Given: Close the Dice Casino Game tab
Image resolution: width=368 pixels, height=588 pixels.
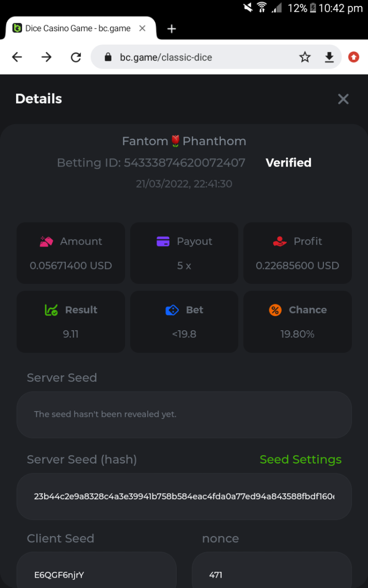Looking at the screenshot, I should click(142, 28).
